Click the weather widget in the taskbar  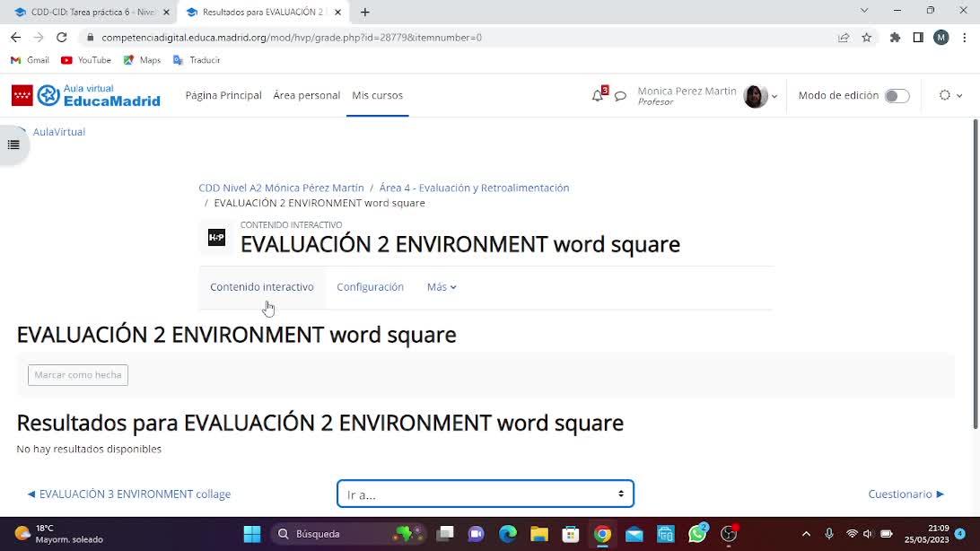[x=59, y=534]
